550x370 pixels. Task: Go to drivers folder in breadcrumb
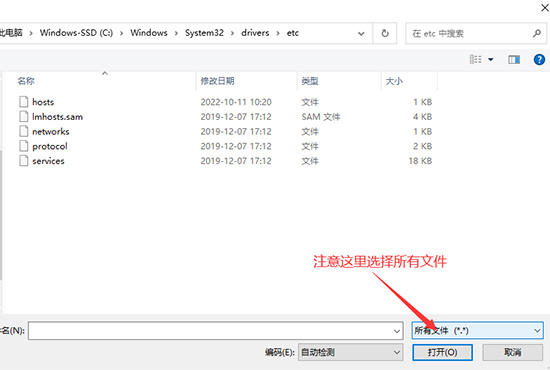pyautogui.click(x=255, y=33)
